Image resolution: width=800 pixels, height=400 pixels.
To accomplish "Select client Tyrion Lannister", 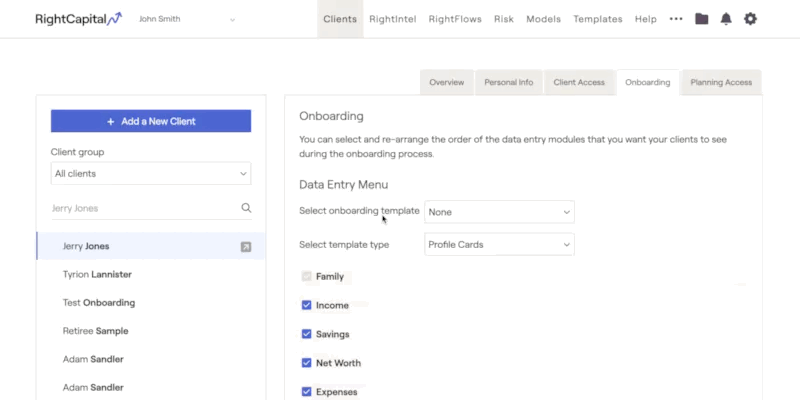I will coord(151,274).
